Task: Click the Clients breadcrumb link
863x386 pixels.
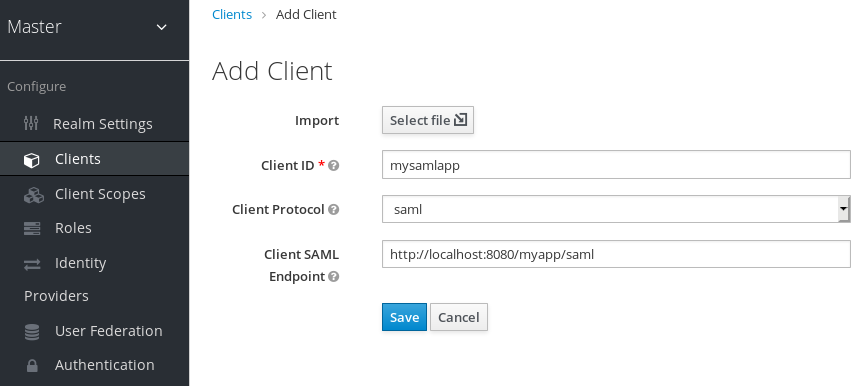Action: pos(232,14)
